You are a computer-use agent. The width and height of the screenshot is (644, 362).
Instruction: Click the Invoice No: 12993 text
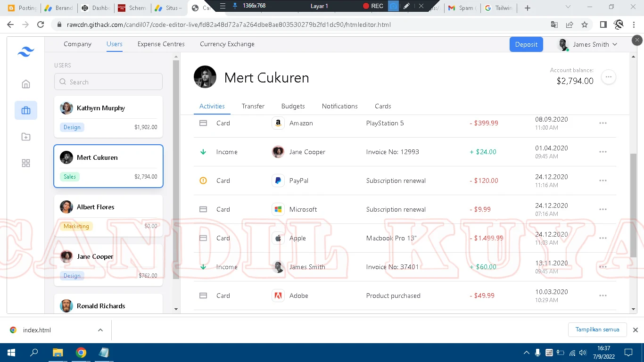point(393,152)
